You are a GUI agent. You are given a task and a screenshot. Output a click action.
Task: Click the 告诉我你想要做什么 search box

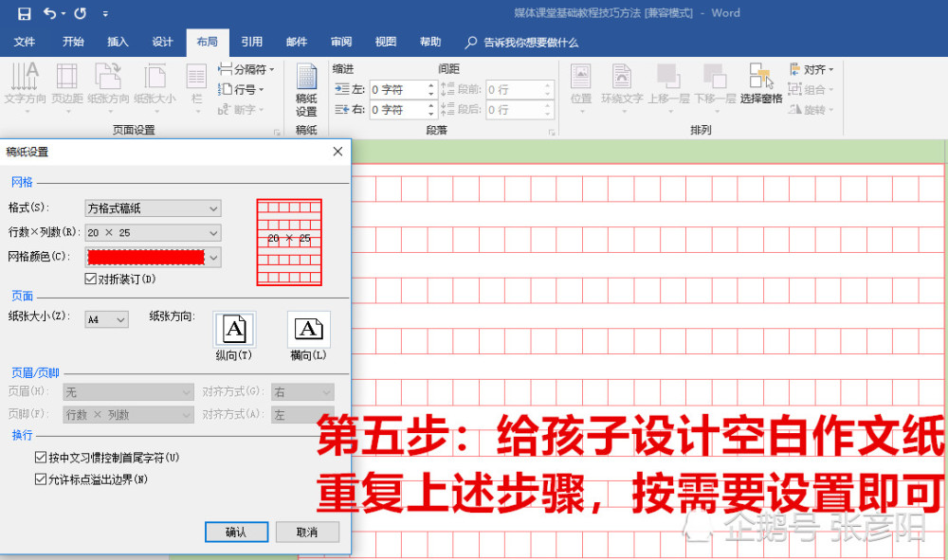(x=521, y=43)
